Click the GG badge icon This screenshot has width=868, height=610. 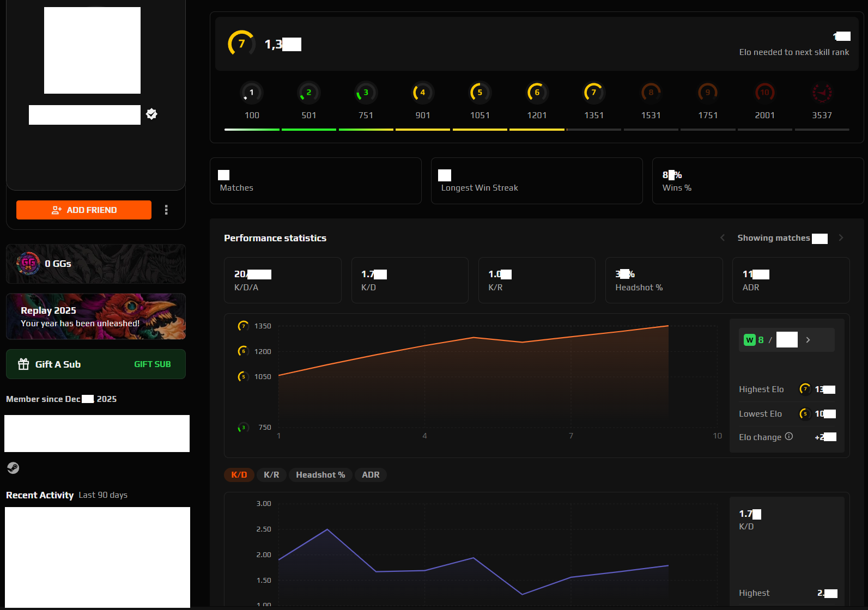(x=28, y=264)
